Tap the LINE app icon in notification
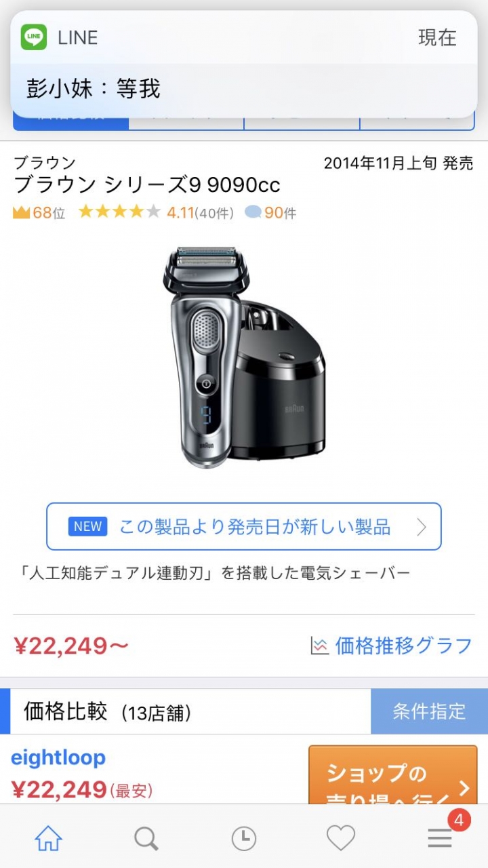The image size is (488, 868). 34,37
